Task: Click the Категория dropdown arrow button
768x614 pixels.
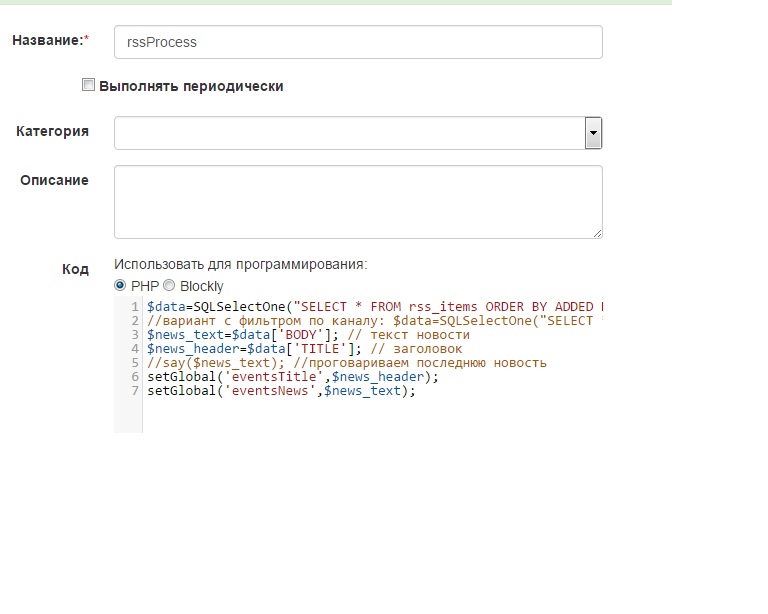Action: (593, 132)
